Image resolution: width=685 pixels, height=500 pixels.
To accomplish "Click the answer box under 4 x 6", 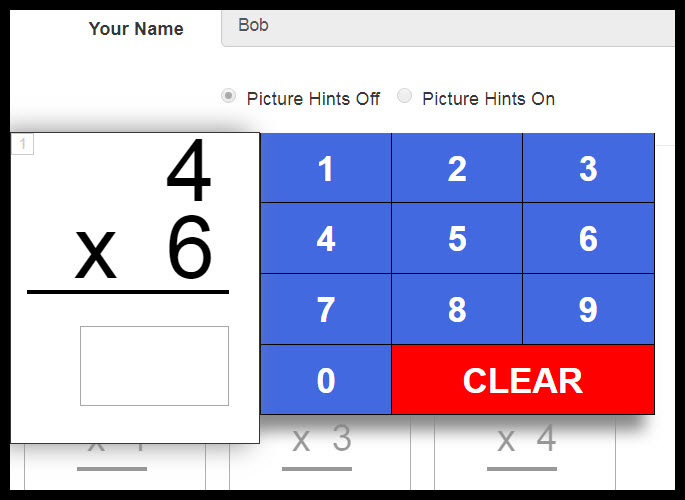I will point(154,366).
